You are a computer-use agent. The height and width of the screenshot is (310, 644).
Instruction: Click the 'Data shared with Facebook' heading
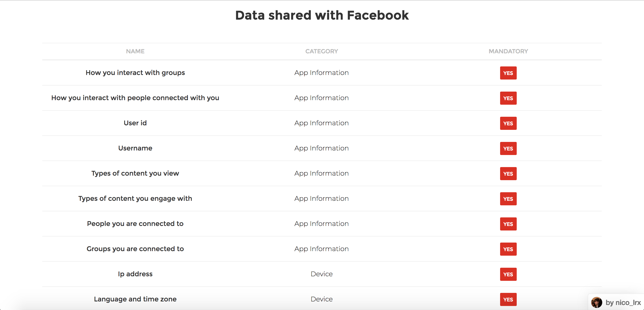[322, 15]
